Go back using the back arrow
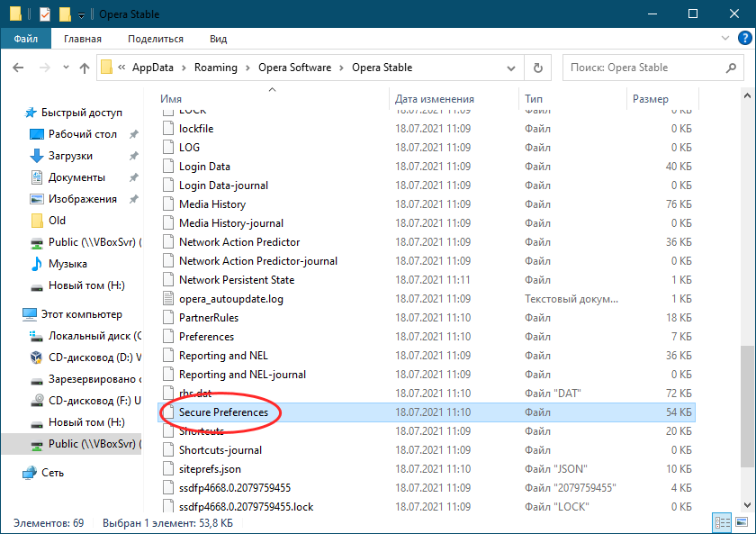756x534 pixels. [x=18, y=68]
